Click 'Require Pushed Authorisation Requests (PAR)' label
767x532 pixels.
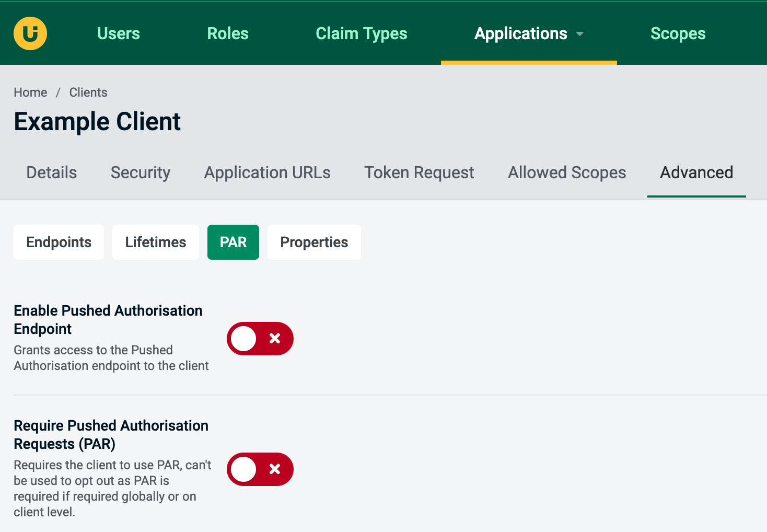[x=111, y=435]
